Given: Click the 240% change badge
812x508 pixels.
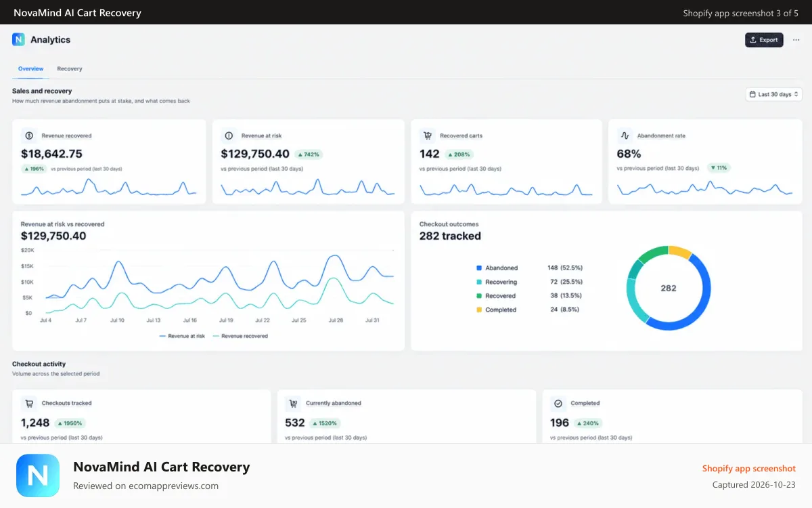Looking at the screenshot, I should click(588, 423).
